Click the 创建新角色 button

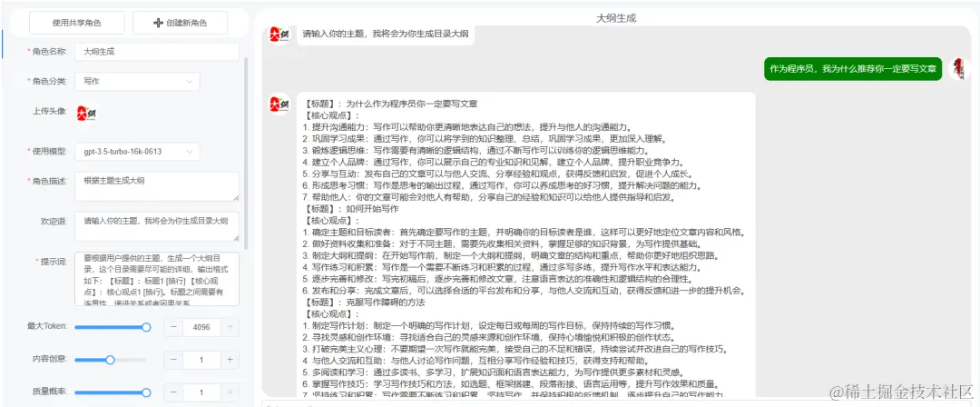coord(180,24)
